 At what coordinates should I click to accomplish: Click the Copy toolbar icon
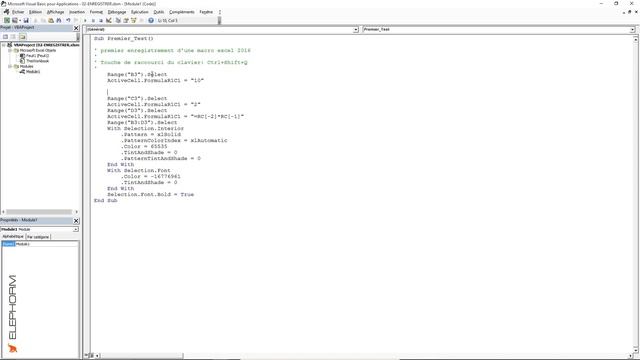43,20
